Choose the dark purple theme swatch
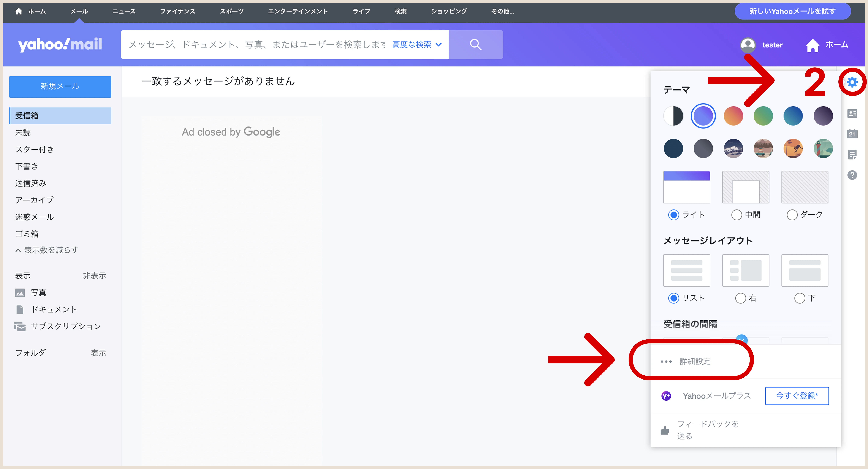868x469 pixels. (823, 116)
